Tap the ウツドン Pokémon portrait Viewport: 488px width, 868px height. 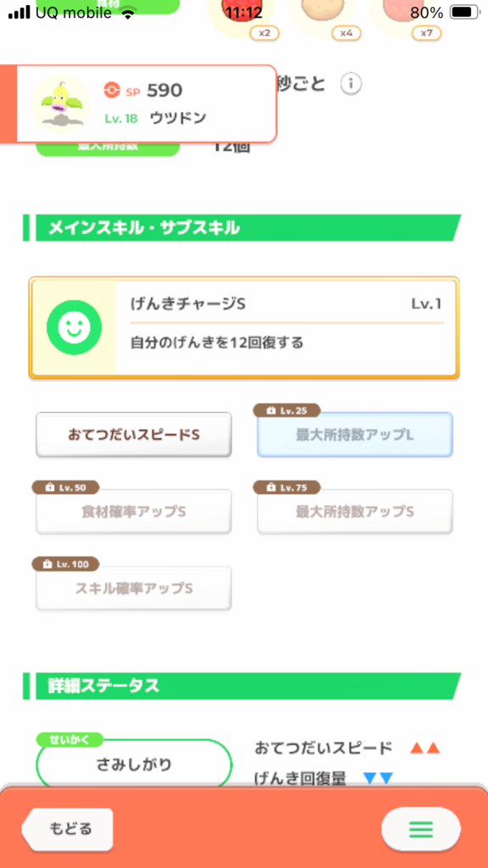pyautogui.click(x=60, y=104)
